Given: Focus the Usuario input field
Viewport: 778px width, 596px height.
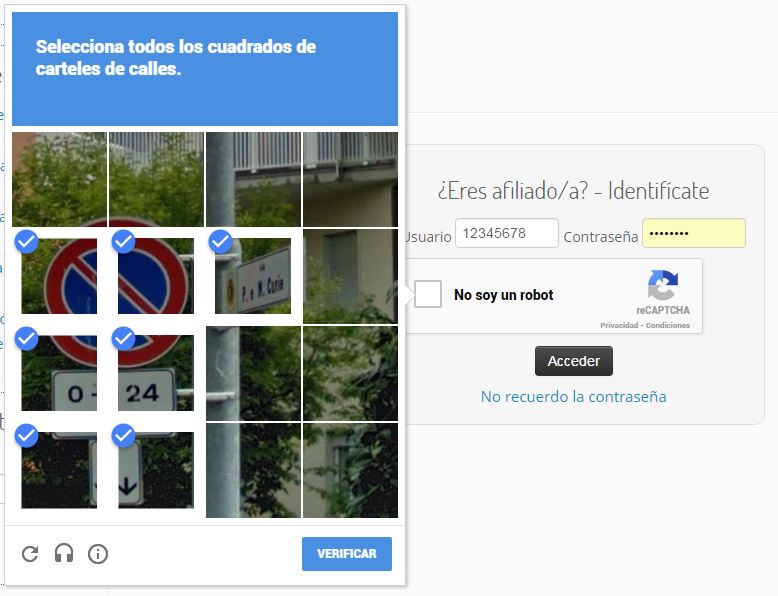Looking at the screenshot, I should click(x=507, y=233).
